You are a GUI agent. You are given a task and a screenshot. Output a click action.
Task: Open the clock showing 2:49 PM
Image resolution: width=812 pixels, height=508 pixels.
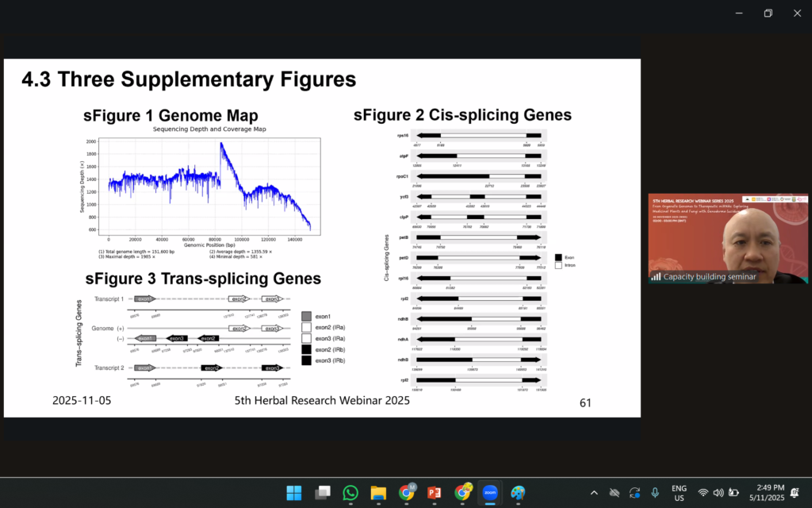(x=769, y=493)
